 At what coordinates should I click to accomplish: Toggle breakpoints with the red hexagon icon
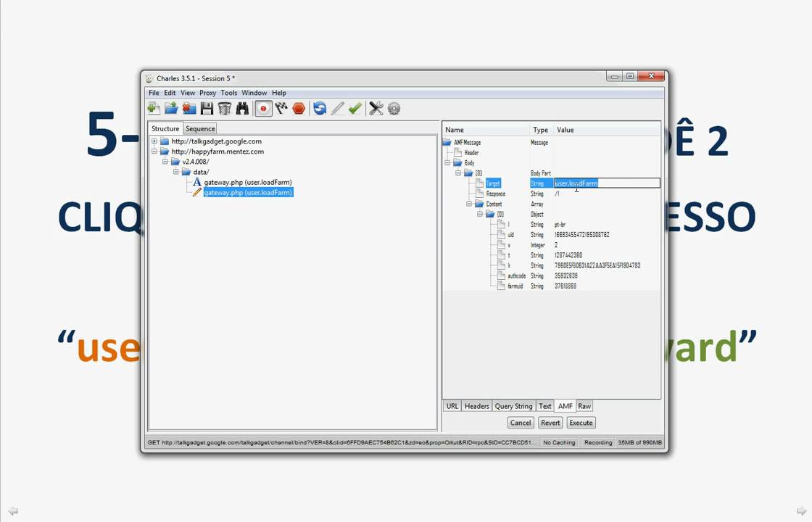299,108
